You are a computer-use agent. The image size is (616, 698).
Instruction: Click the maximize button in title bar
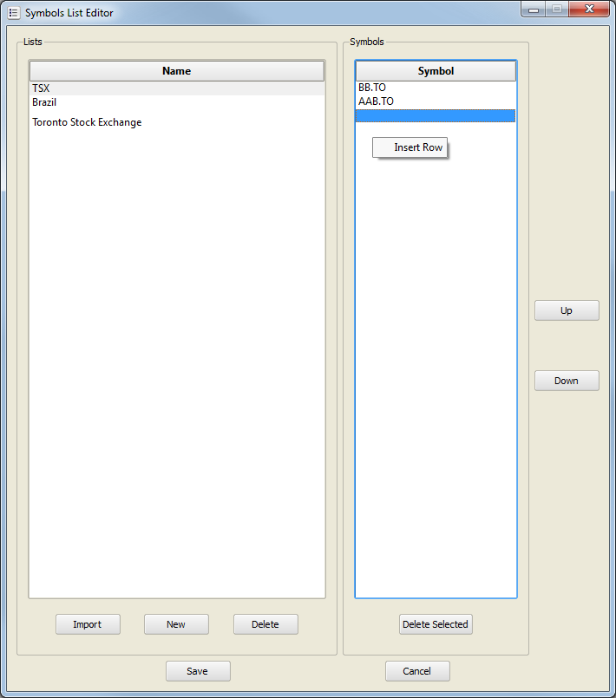[556, 10]
